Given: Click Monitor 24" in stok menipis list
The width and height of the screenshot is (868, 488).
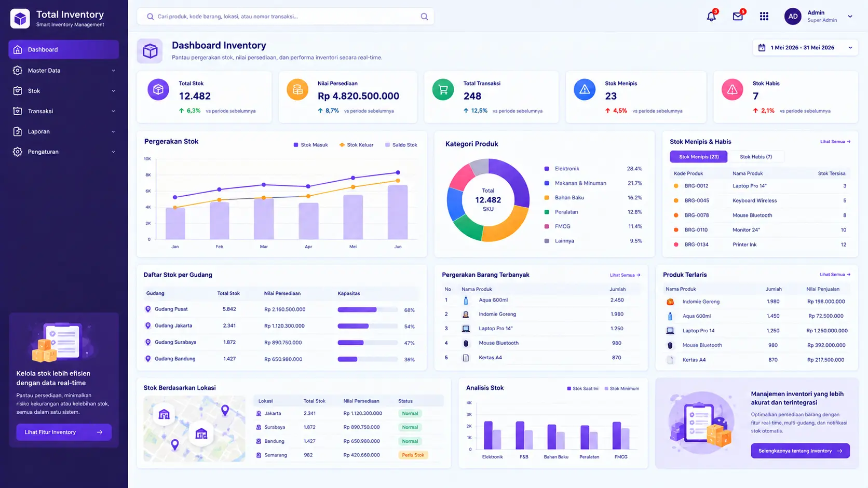Looking at the screenshot, I should click(746, 230).
